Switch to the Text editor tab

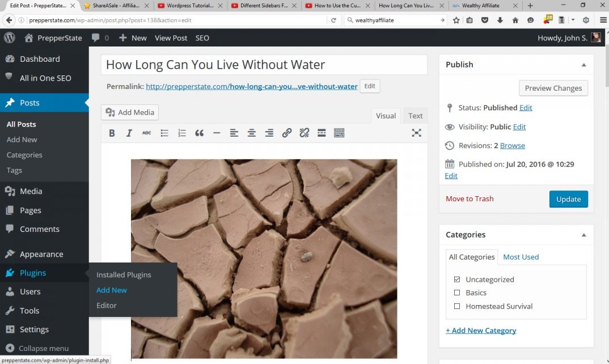coord(415,116)
